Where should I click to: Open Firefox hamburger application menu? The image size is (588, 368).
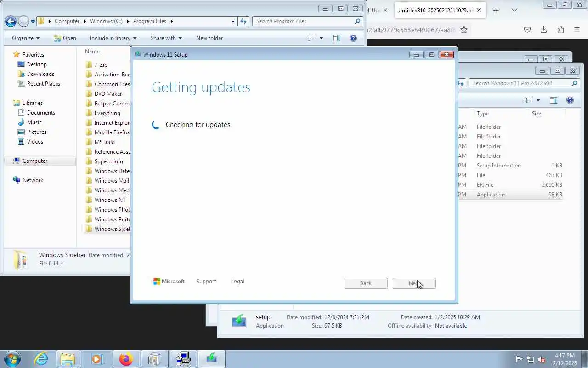click(577, 29)
